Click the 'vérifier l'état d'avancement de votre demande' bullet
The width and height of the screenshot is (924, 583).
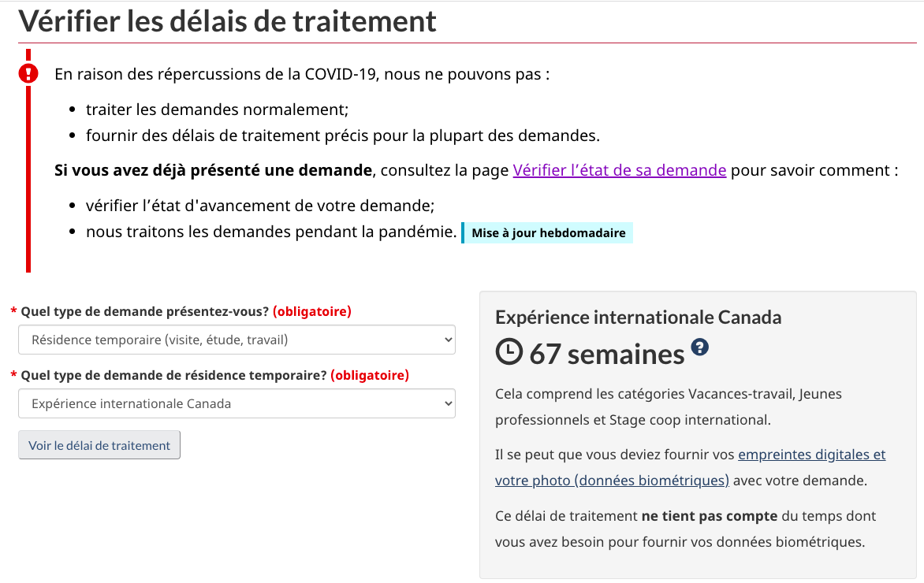coord(260,206)
